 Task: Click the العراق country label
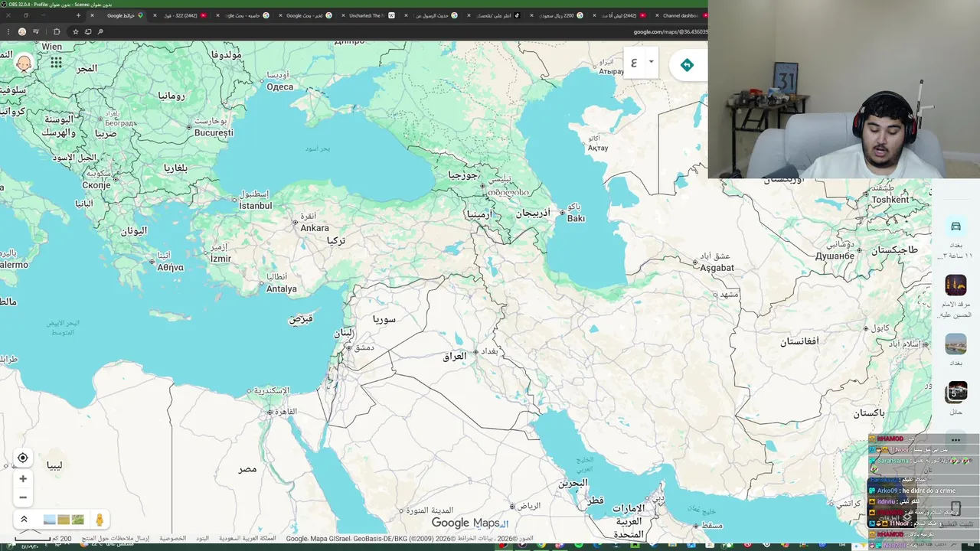pos(455,357)
